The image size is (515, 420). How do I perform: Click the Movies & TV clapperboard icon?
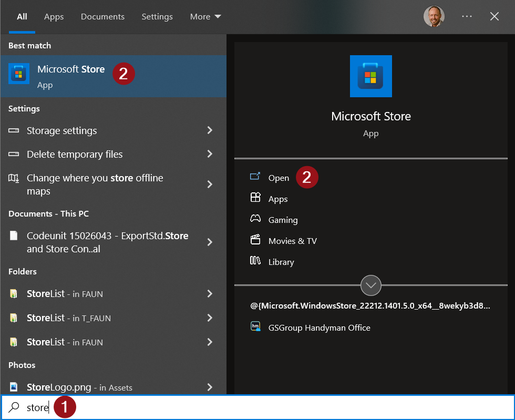click(255, 240)
